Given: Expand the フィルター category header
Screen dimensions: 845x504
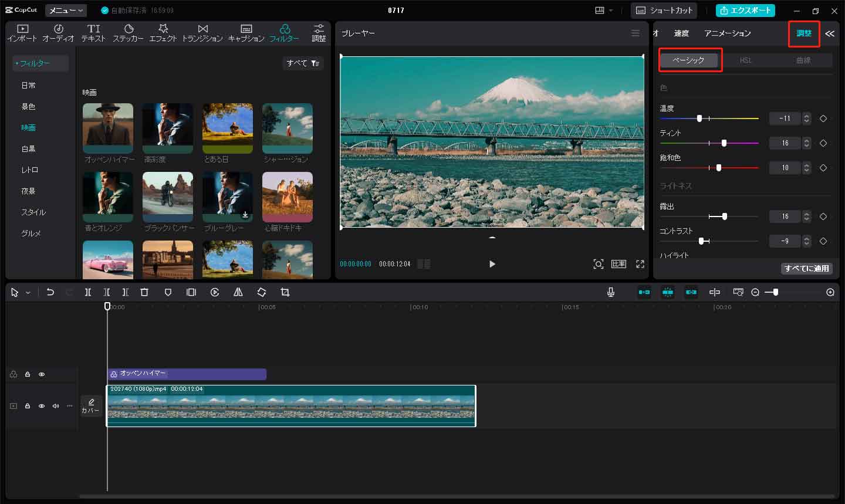Looking at the screenshot, I should click(40, 63).
